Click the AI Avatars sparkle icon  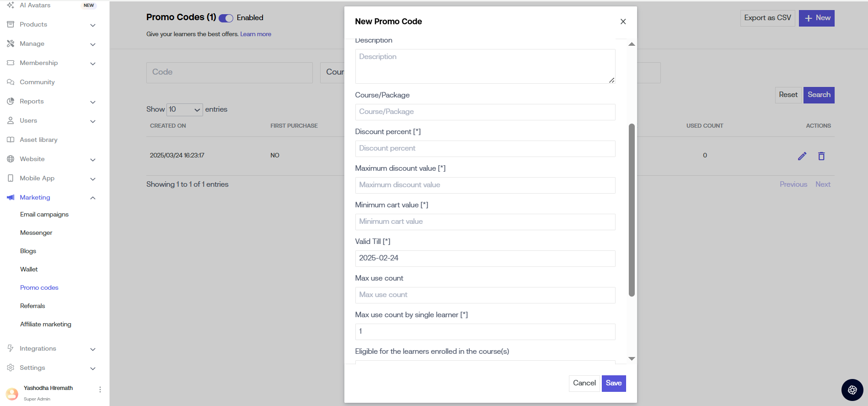tap(11, 5)
